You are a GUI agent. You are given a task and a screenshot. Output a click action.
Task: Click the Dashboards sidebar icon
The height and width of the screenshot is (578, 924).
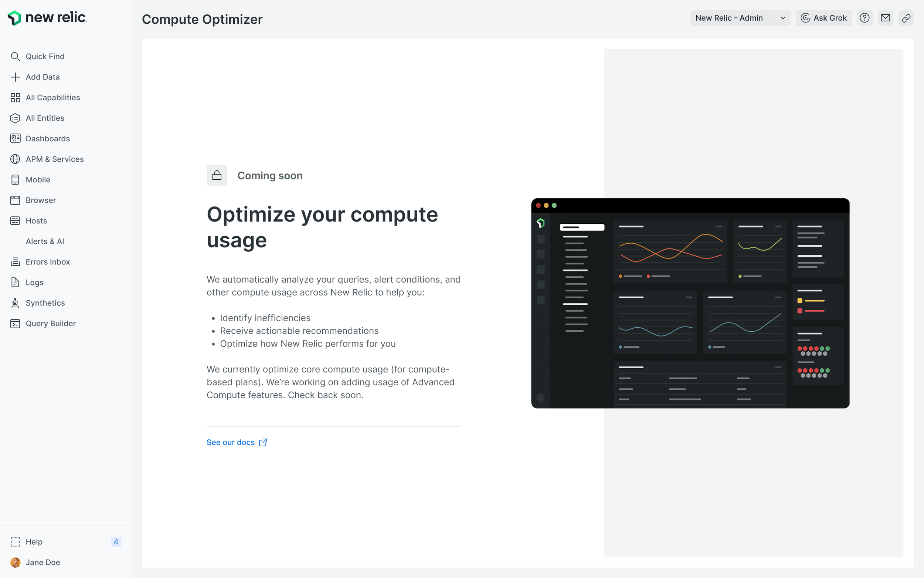point(15,139)
